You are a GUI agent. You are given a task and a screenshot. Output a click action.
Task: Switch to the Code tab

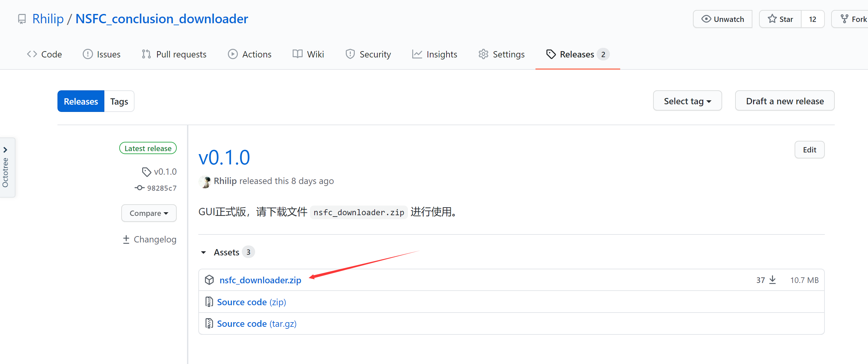pyautogui.click(x=45, y=54)
